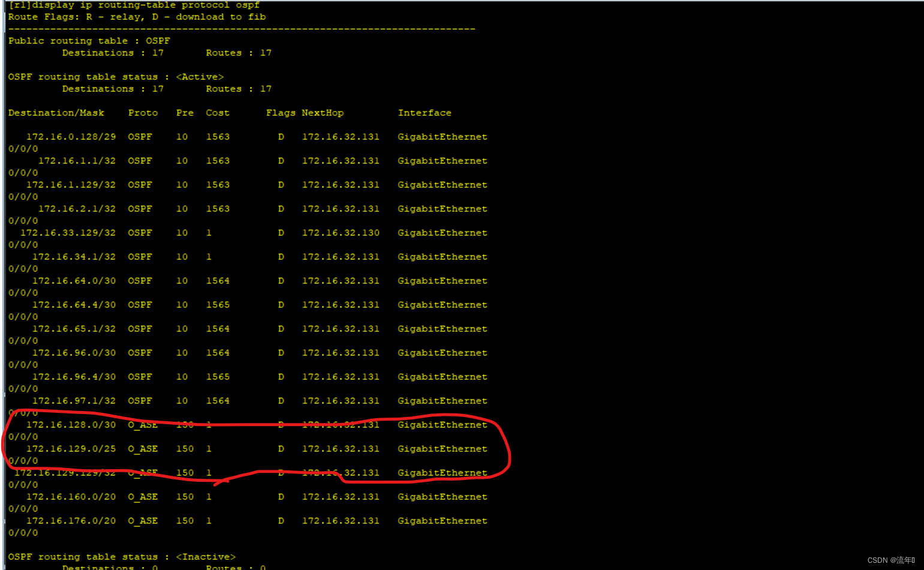Click the OSPF routing table status Active line

click(116, 77)
